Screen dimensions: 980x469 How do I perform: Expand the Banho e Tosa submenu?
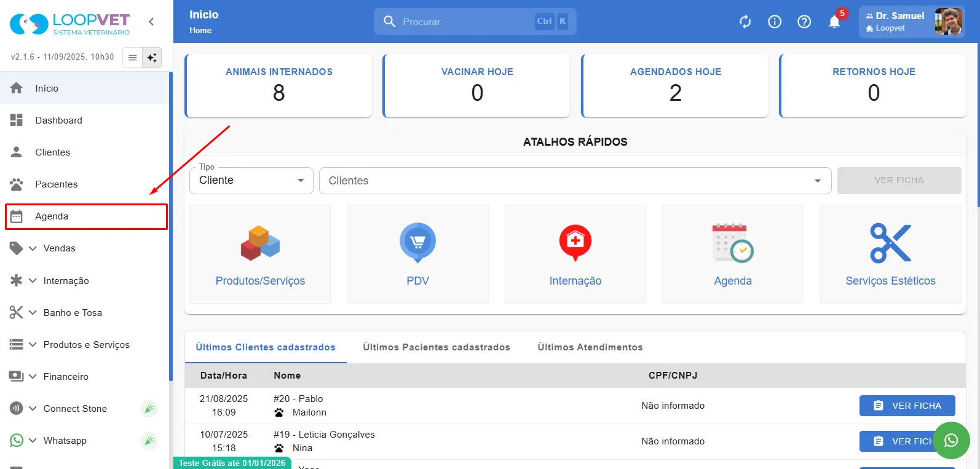(x=33, y=312)
